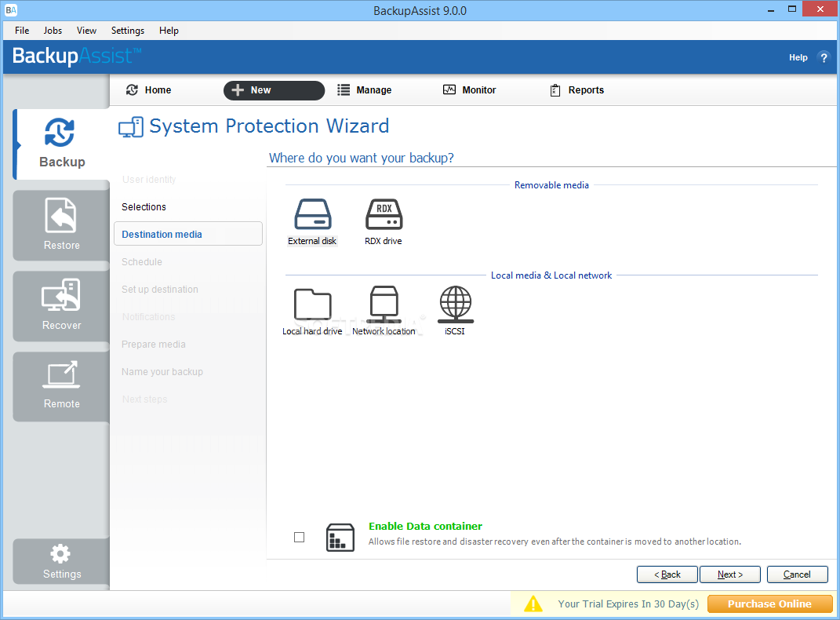The width and height of the screenshot is (840, 620).
Task: Select the Network location destination icon
Action: point(384,304)
